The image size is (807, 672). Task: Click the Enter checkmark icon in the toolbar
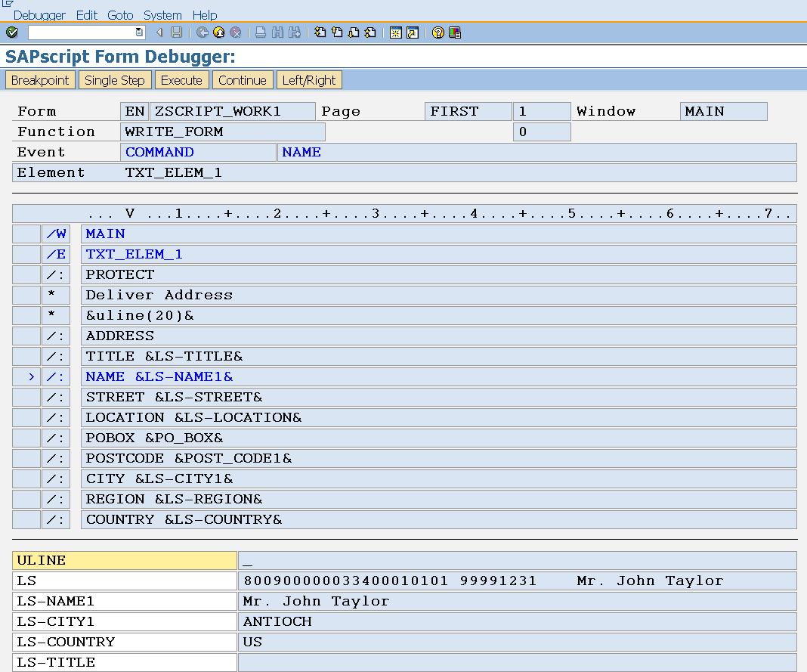pyautogui.click(x=11, y=33)
